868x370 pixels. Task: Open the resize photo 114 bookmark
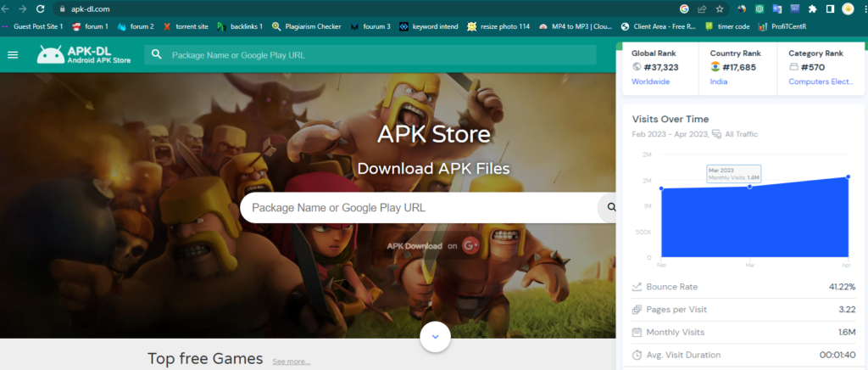pyautogui.click(x=498, y=26)
